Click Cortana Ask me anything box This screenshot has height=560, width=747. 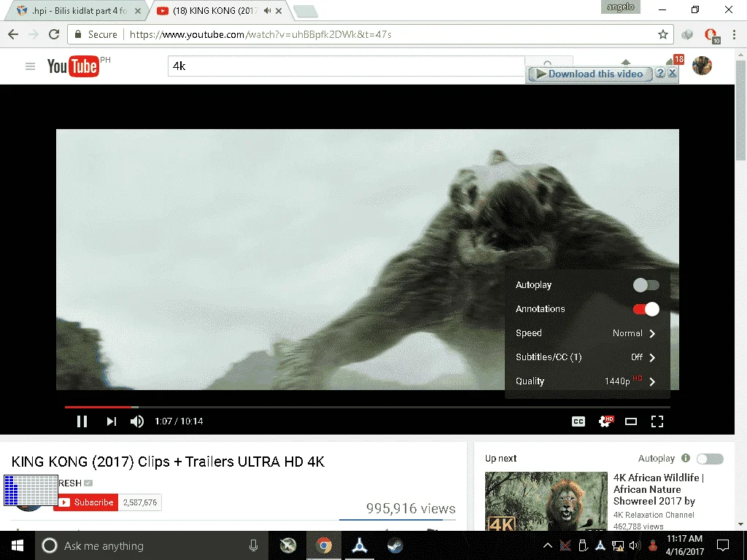coord(152,545)
